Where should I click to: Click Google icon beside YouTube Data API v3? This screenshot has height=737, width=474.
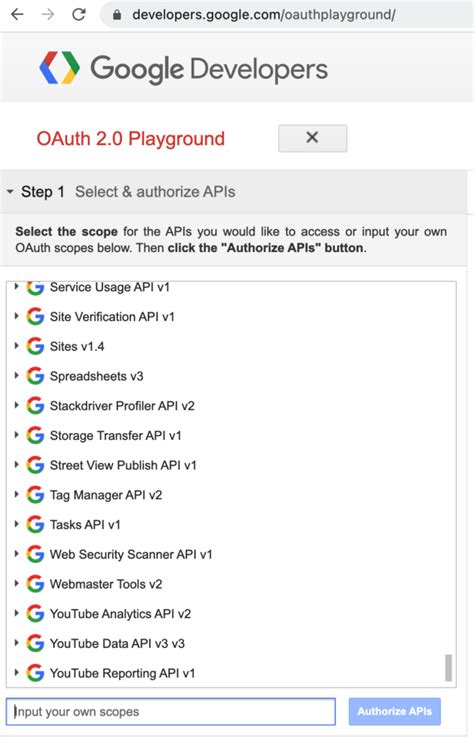coord(35,643)
